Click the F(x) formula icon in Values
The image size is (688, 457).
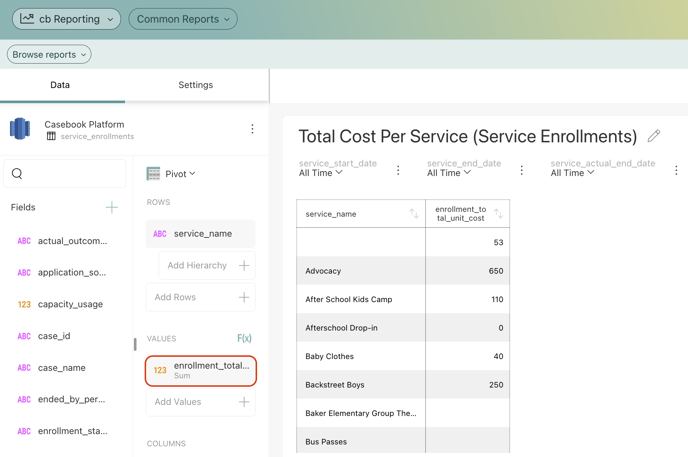click(x=244, y=339)
